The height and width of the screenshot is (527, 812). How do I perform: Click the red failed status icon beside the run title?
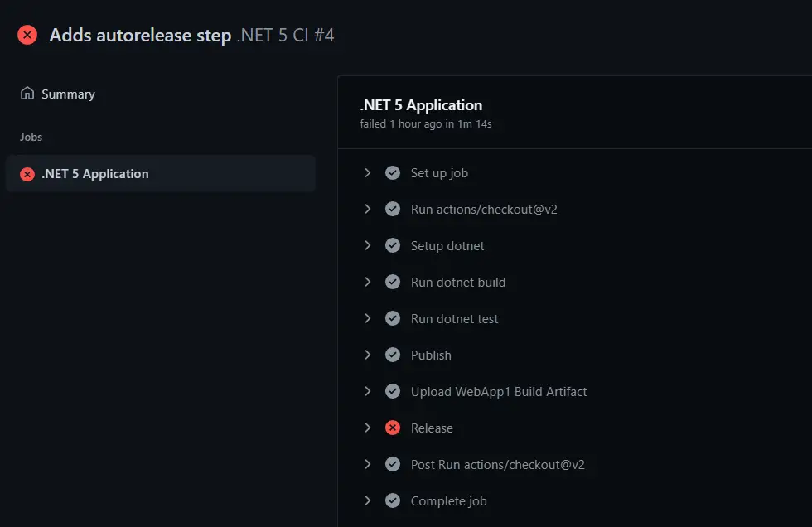27,35
